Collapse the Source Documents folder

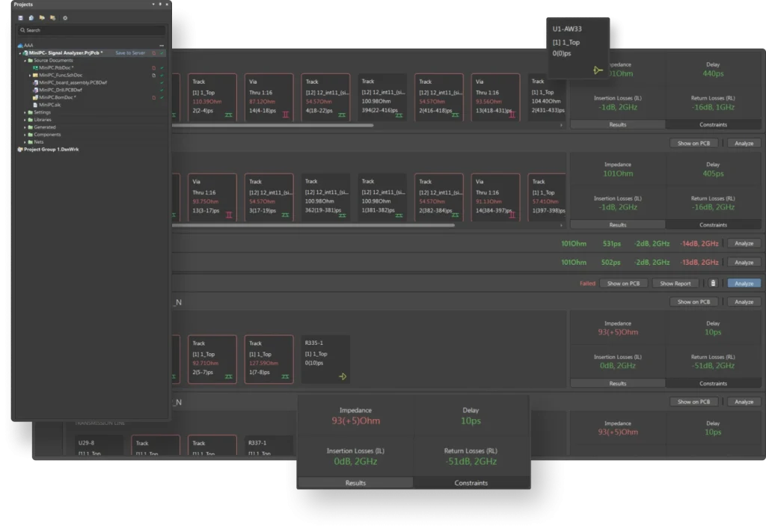point(25,61)
